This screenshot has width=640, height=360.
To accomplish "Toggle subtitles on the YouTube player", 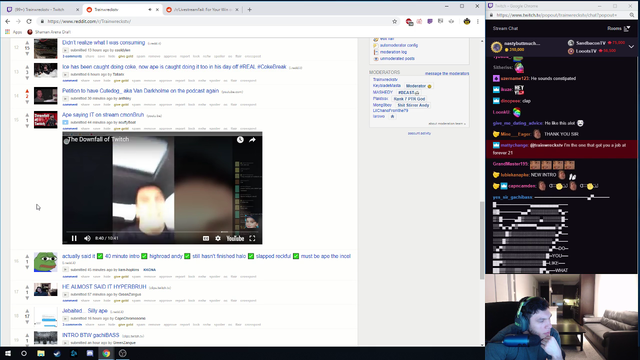I will (206, 238).
